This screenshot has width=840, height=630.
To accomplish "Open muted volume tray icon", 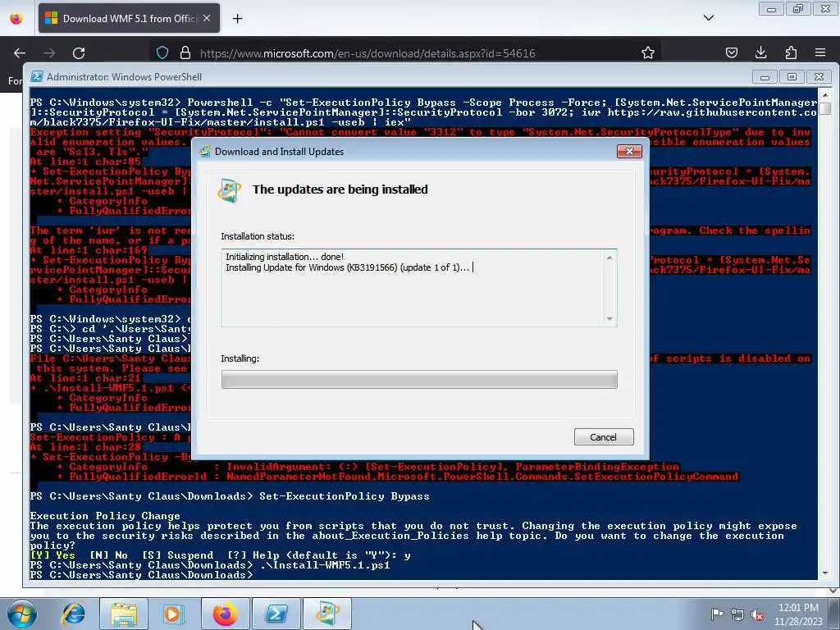I will [757, 614].
